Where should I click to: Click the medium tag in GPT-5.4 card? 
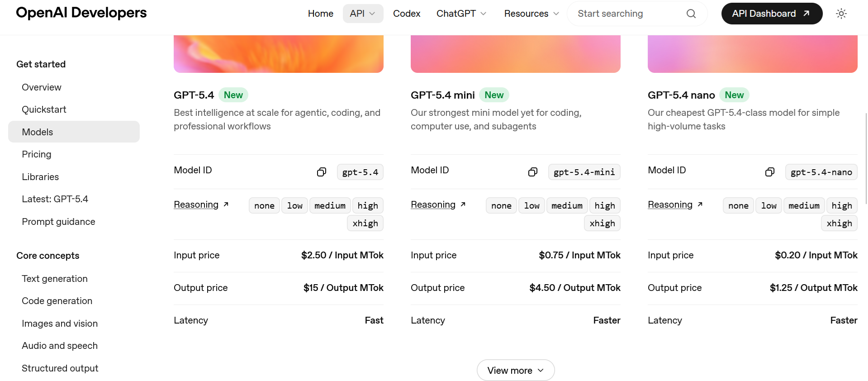tap(330, 205)
